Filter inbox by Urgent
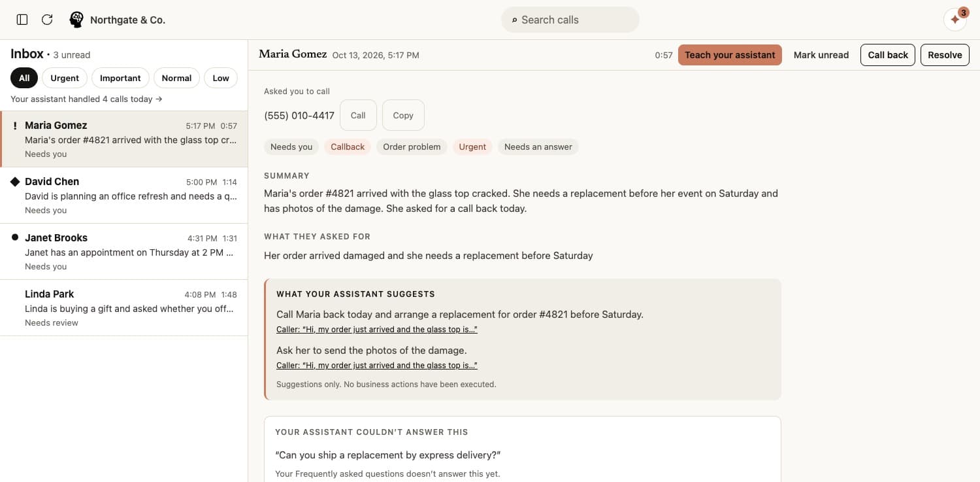 click(x=65, y=78)
